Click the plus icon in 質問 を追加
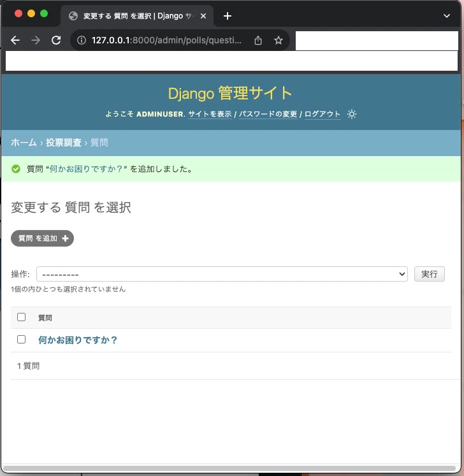This screenshot has width=464, height=476. coord(65,238)
